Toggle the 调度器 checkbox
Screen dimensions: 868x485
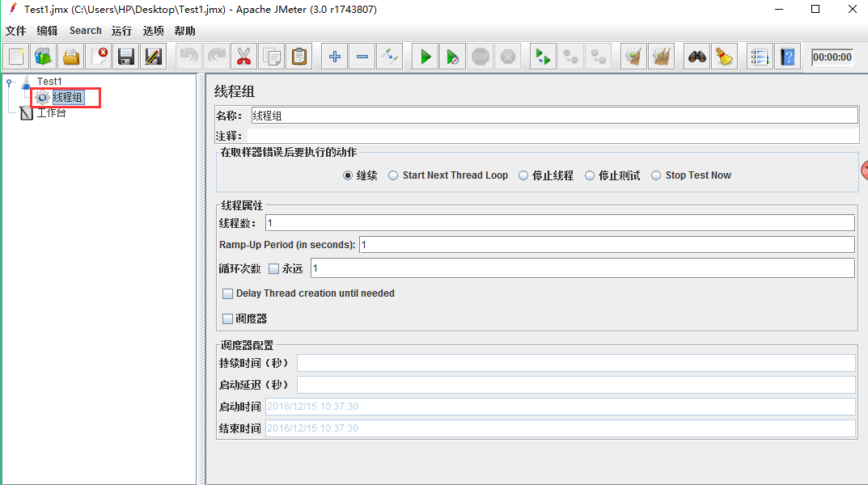227,319
